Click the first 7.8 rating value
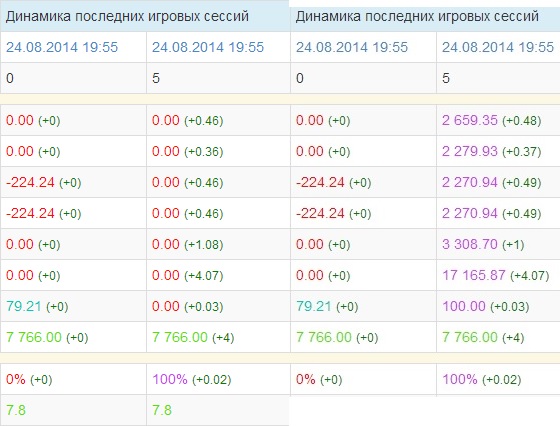Viewport: 560px width, 426px height. tap(16, 410)
